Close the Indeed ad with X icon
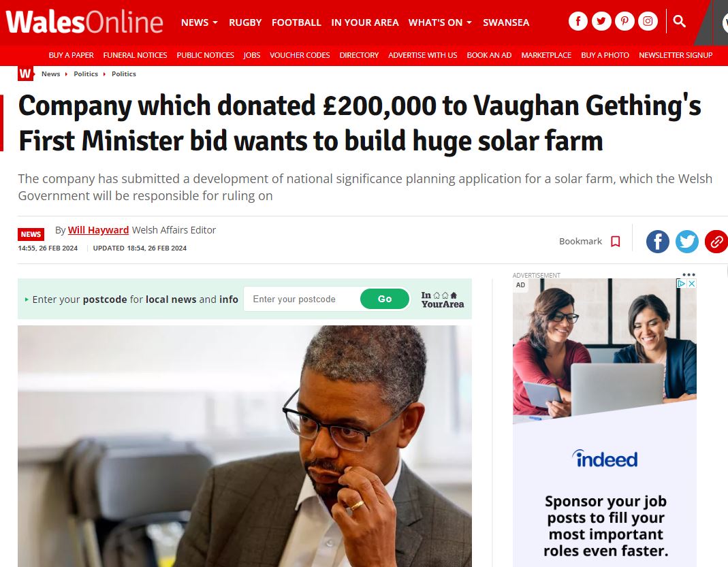Image resolution: width=728 pixels, height=567 pixels. (691, 283)
